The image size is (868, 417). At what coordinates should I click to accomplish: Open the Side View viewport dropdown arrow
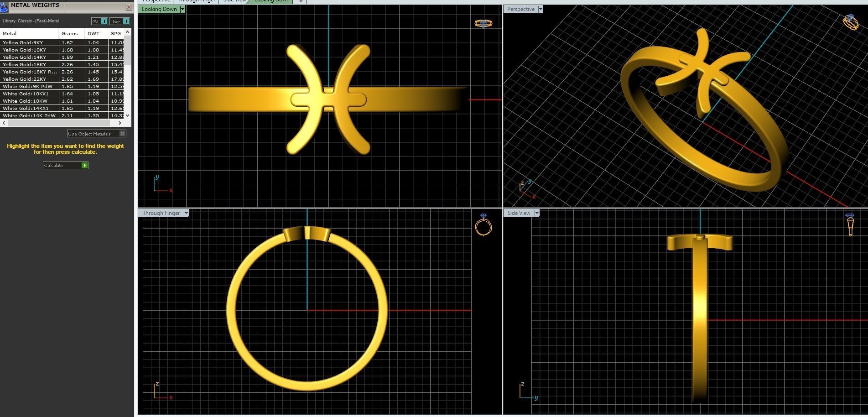pyautogui.click(x=537, y=213)
